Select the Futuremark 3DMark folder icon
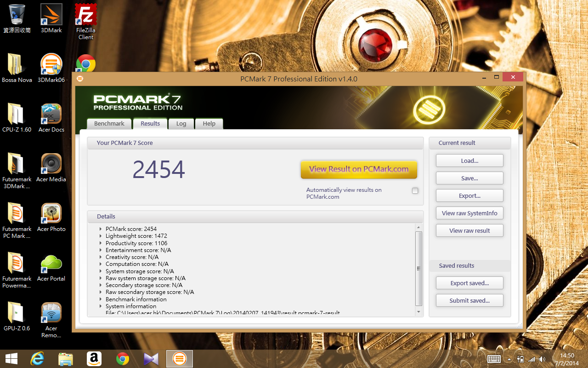The image size is (588, 368). pyautogui.click(x=17, y=171)
